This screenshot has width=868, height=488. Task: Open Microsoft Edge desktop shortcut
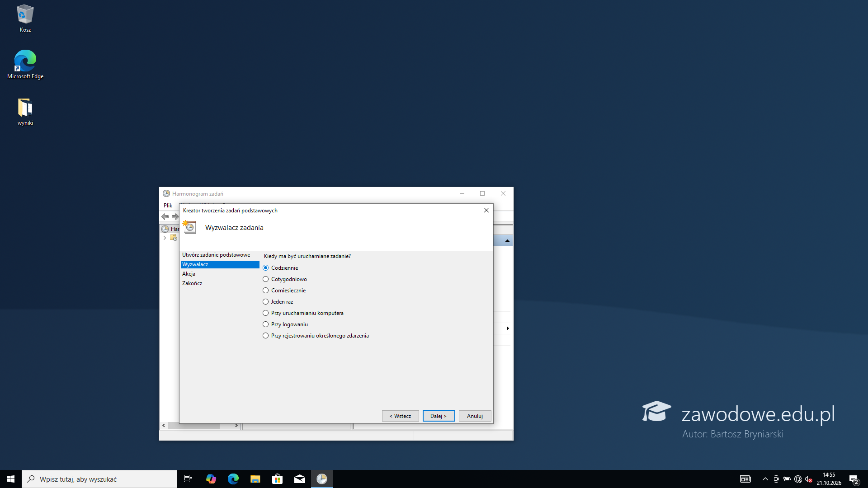pos(25,65)
